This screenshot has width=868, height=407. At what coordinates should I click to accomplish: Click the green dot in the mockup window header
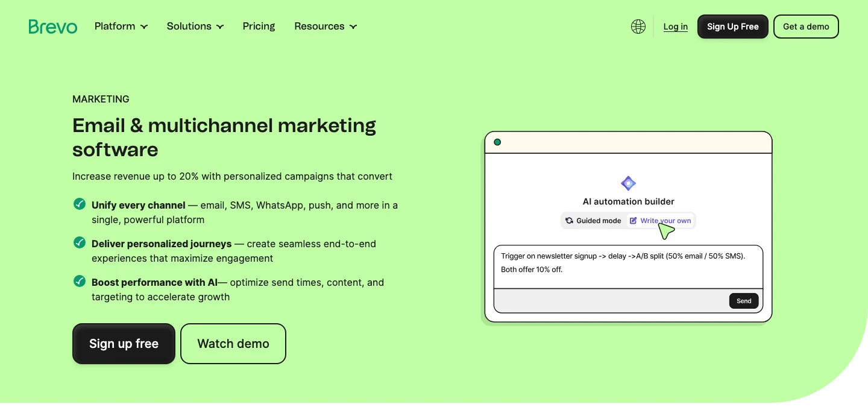coord(497,142)
